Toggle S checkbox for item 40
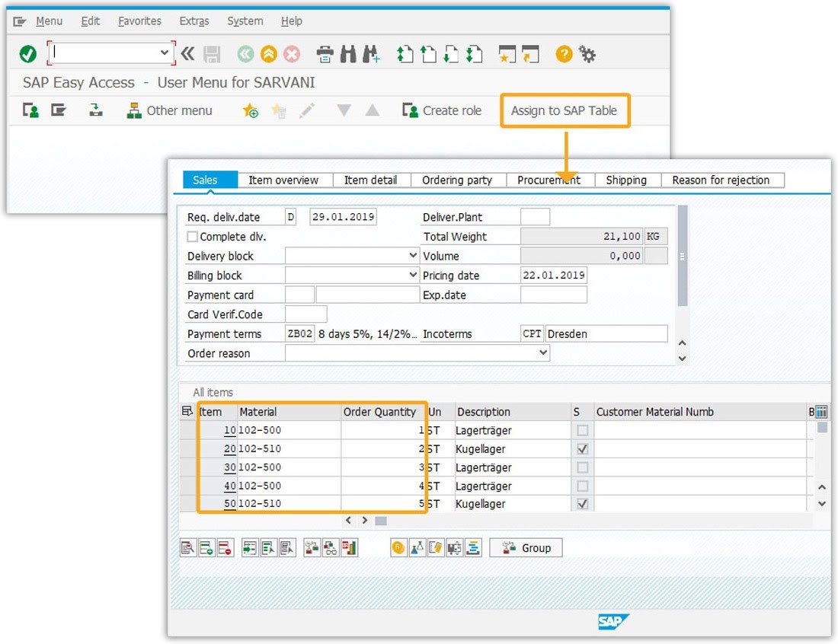The width and height of the screenshot is (838, 644). [x=583, y=486]
